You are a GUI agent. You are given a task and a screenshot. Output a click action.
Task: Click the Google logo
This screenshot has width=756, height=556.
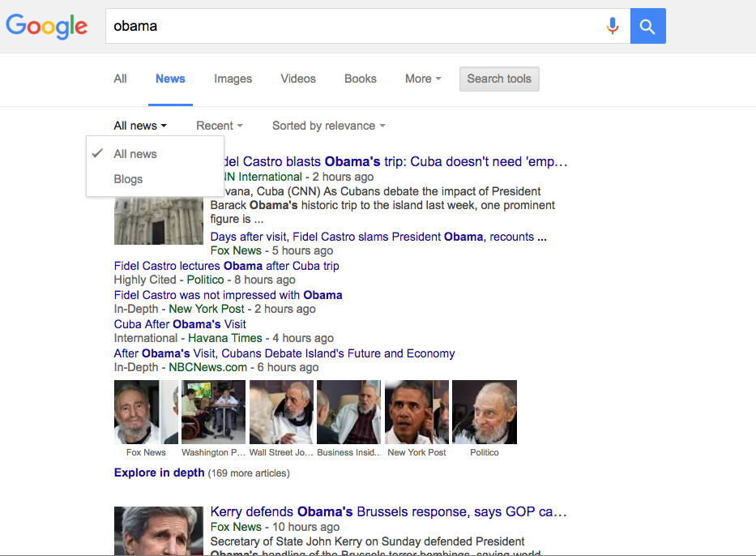coord(47,26)
